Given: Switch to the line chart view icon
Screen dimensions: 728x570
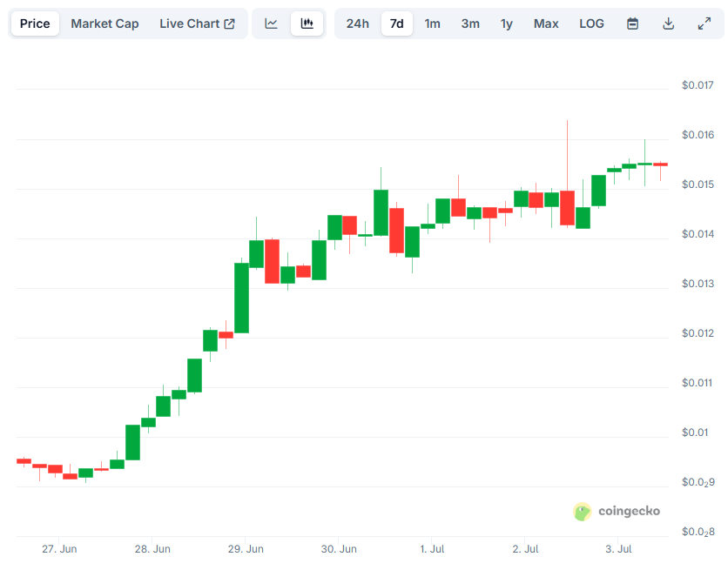Looking at the screenshot, I should pyautogui.click(x=271, y=23).
